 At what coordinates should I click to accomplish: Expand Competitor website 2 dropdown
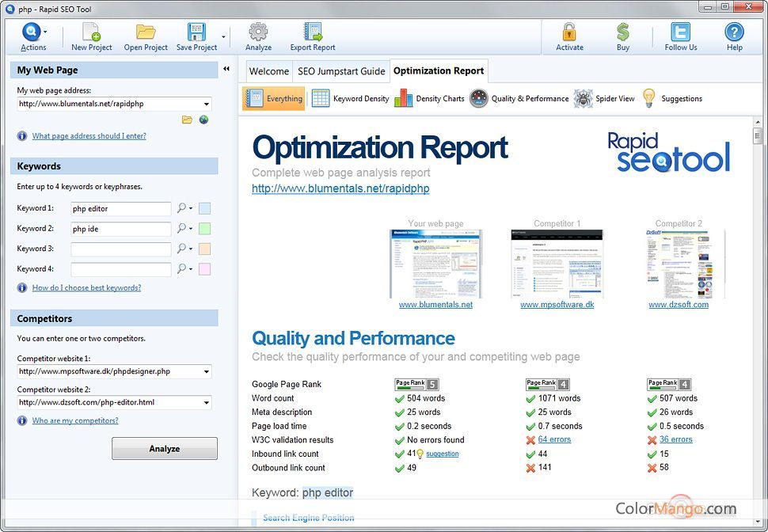click(x=207, y=403)
